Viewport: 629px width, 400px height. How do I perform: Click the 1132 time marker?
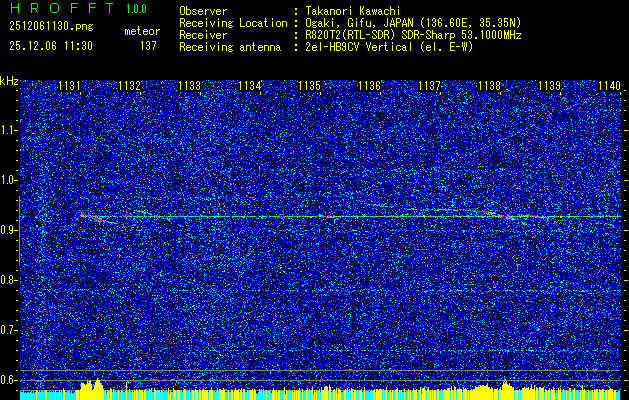(130, 85)
